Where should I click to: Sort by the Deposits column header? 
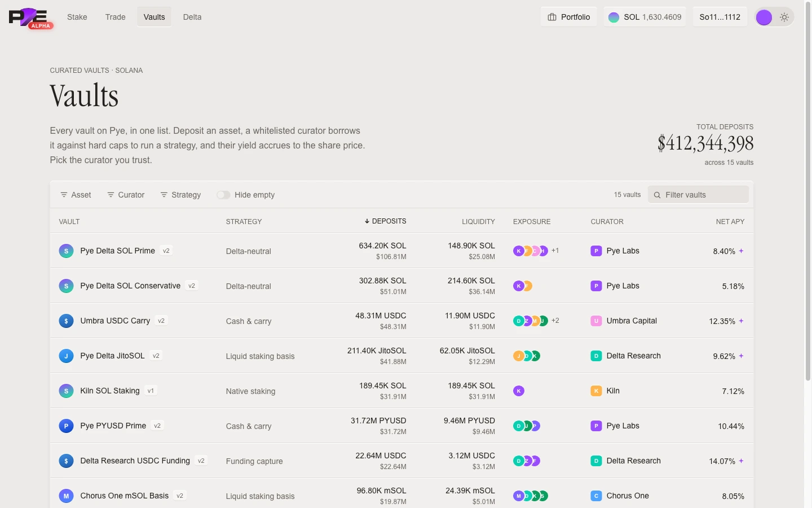click(x=385, y=221)
